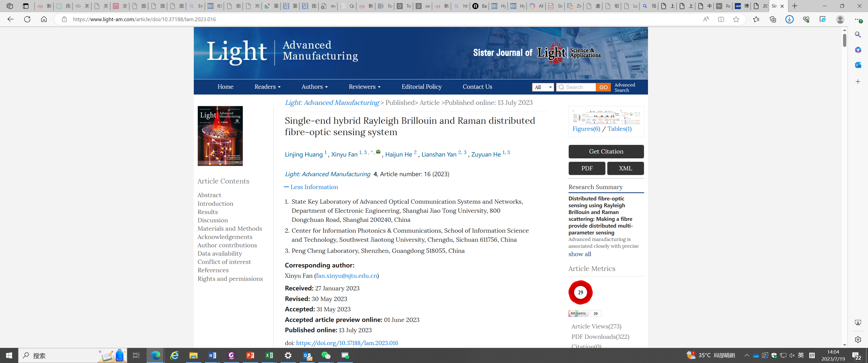Open split screen view icon
This screenshot has width=868, height=363.
click(x=721, y=19)
